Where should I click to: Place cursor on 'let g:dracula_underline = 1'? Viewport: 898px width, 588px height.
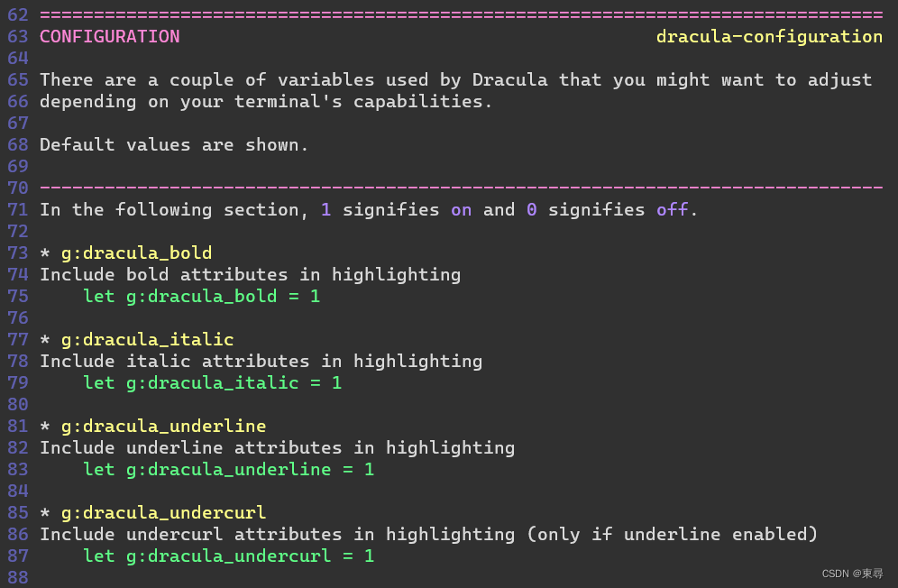(x=228, y=470)
